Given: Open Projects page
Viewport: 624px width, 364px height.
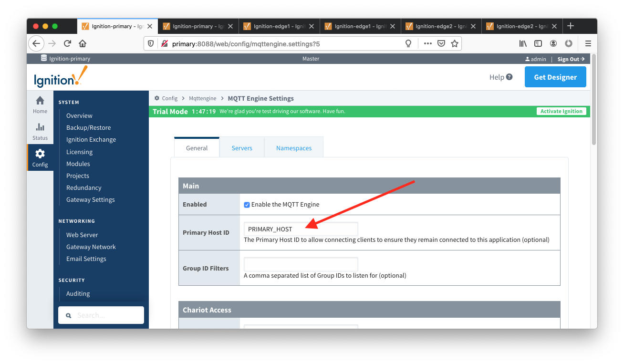Looking at the screenshot, I should [x=78, y=176].
